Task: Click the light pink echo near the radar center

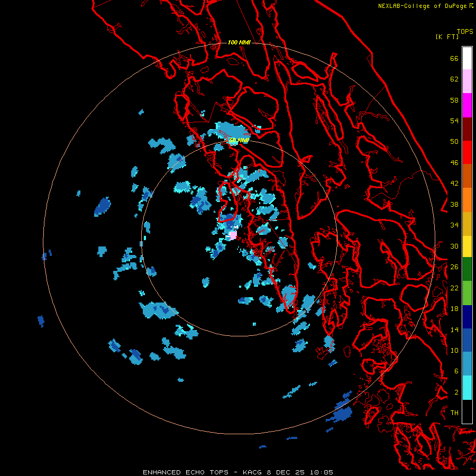Action: [233, 235]
